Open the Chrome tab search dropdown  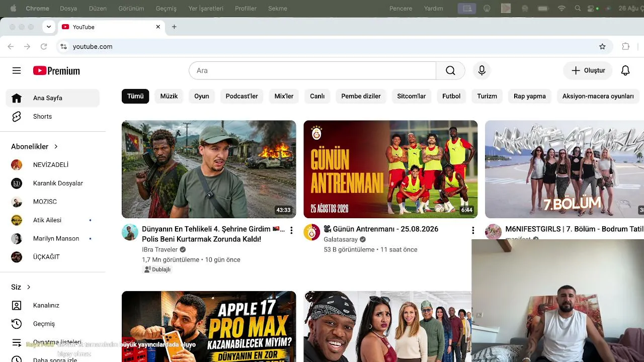(x=49, y=27)
